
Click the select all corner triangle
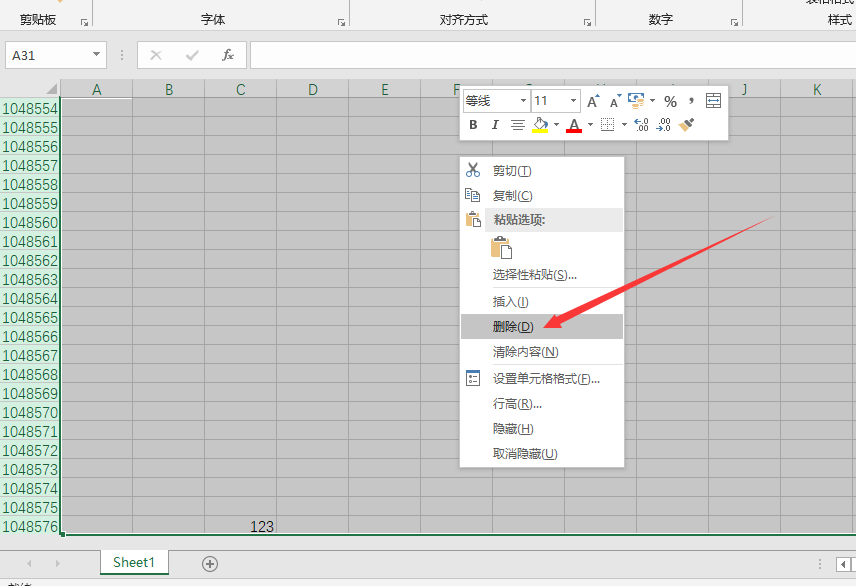click(x=51, y=89)
